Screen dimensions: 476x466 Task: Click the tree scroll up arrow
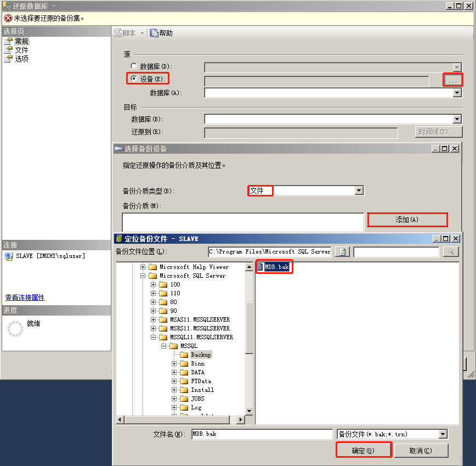click(249, 267)
